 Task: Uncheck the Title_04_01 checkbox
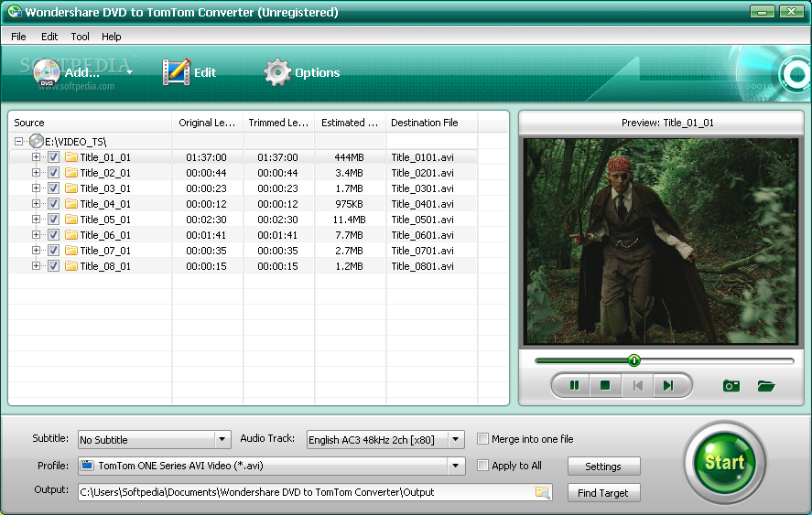53,203
